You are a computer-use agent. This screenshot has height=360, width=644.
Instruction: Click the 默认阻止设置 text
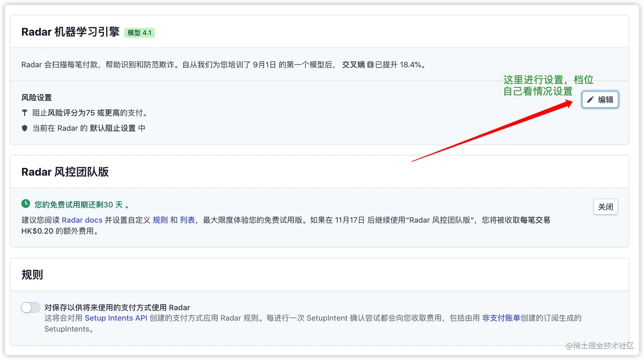(x=112, y=128)
